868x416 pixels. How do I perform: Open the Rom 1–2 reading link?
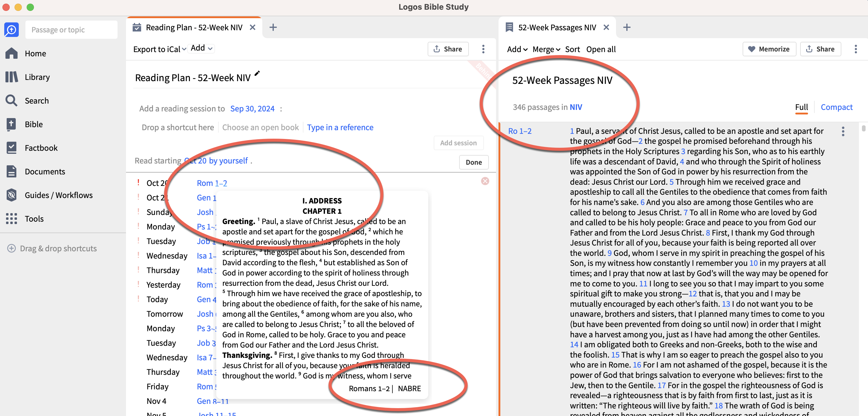coord(212,183)
